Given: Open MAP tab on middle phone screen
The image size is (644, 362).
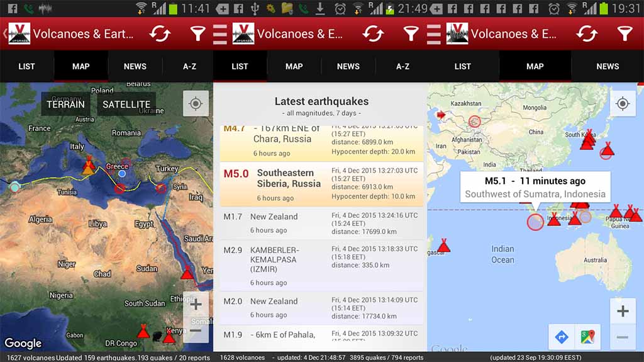Looking at the screenshot, I should [294, 66].
